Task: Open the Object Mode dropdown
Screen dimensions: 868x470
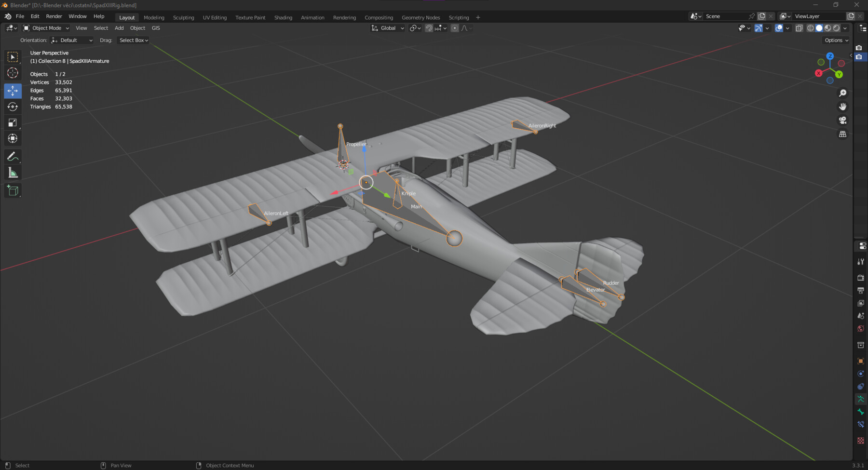Action: click(x=46, y=28)
